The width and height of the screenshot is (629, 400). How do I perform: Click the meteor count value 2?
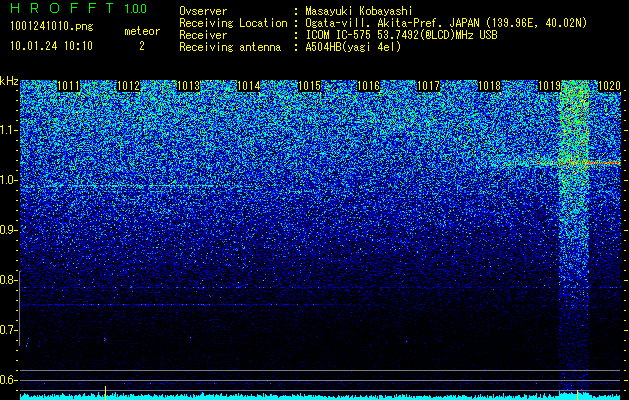[142, 46]
